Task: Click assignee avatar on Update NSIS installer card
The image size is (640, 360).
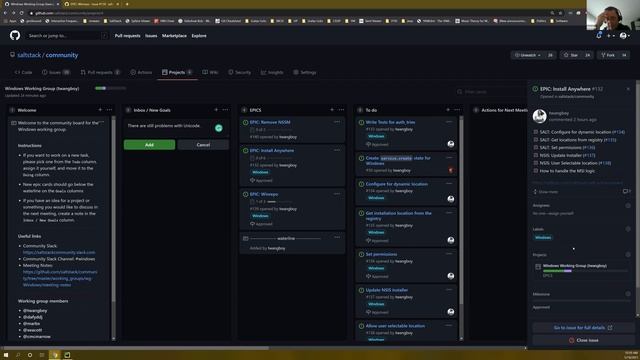Action: [x=451, y=312]
